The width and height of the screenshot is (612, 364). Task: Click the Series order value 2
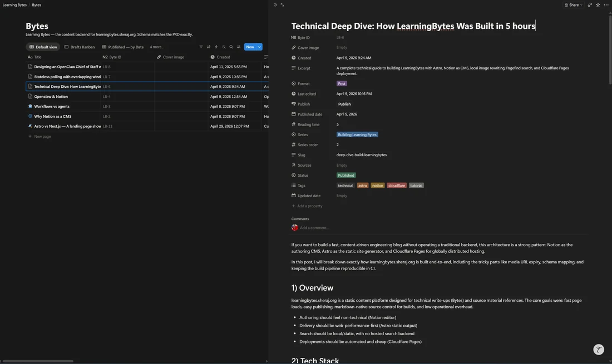point(338,144)
